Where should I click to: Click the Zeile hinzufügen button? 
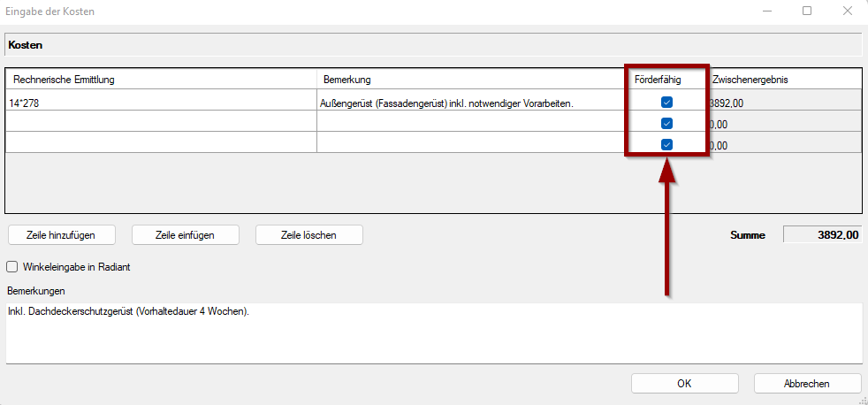[x=61, y=234]
